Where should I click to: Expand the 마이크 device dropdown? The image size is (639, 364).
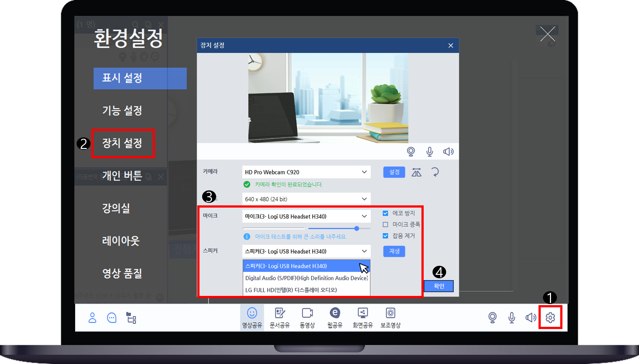point(306,216)
